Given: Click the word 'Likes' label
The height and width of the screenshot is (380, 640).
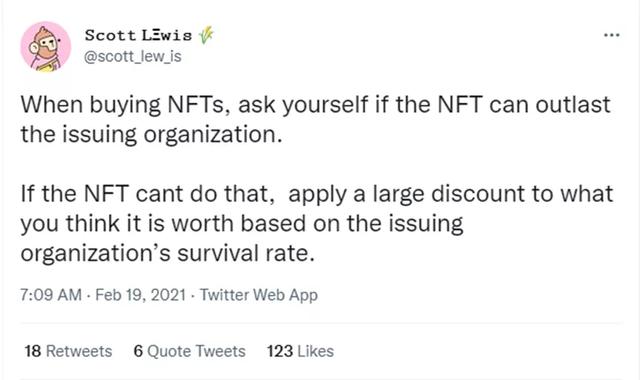Looking at the screenshot, I should pos(316,351).
